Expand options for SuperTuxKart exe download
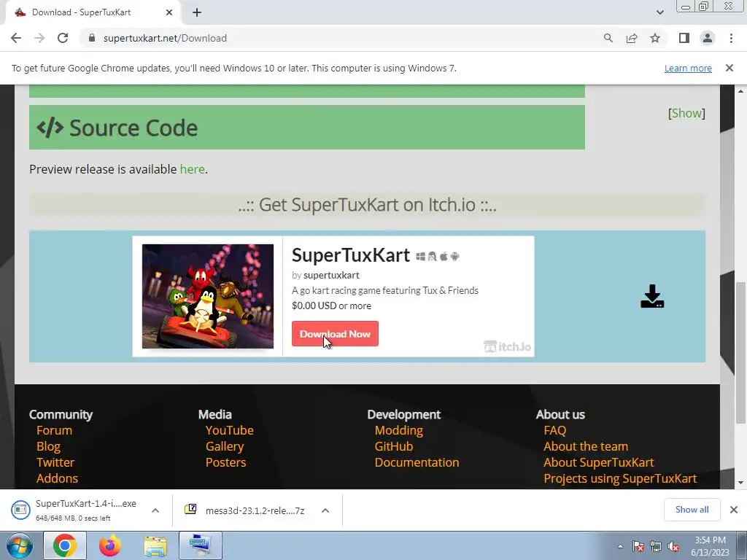This screenshot has height=560, width=747. pos(155,510)
